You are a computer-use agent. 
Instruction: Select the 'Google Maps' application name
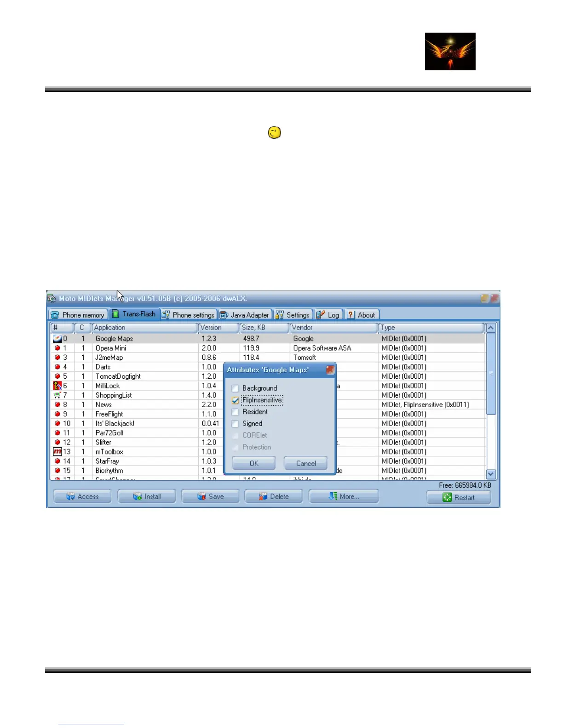click(x=114, y=339)
